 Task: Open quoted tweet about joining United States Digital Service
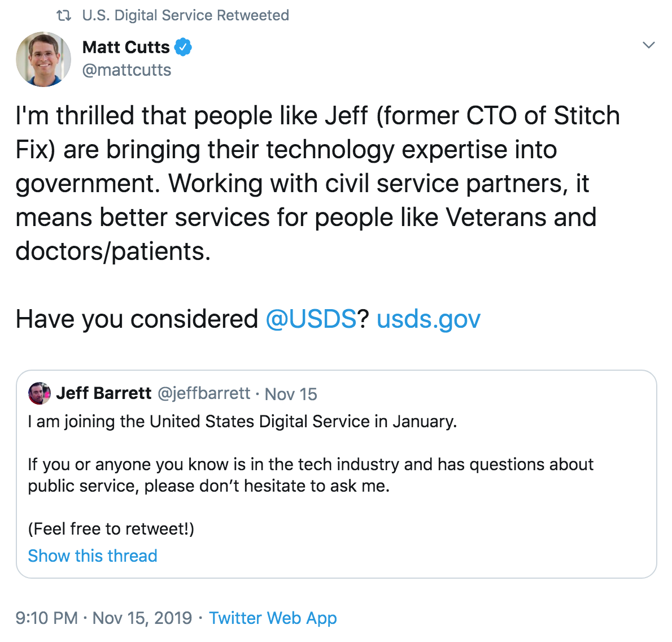337,474
